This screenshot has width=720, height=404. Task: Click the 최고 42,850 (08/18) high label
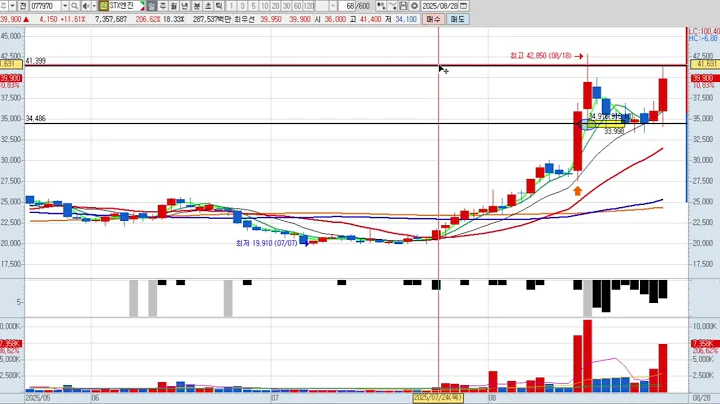pos(540,56)
